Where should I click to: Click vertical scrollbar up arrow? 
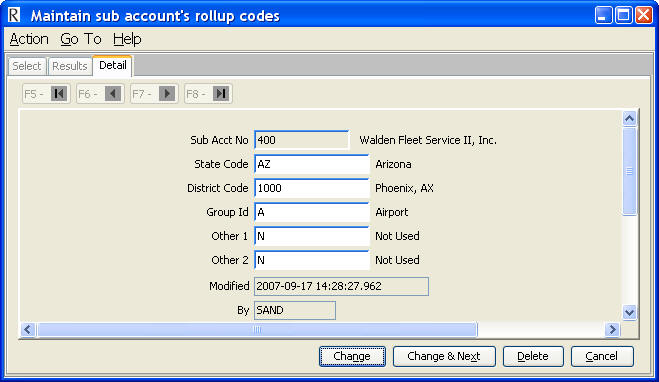click(629, 119)
